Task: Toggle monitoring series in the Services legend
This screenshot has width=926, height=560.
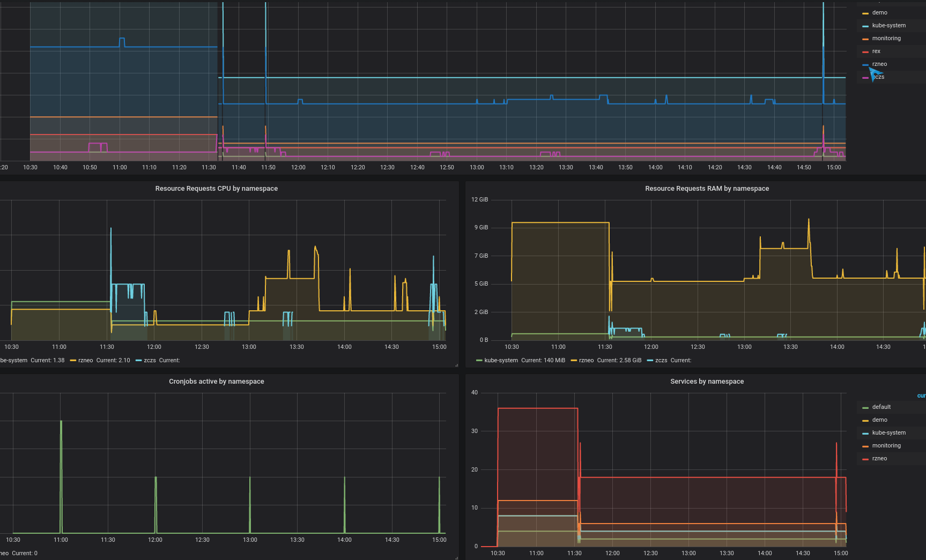Action: tap(886, 446)
